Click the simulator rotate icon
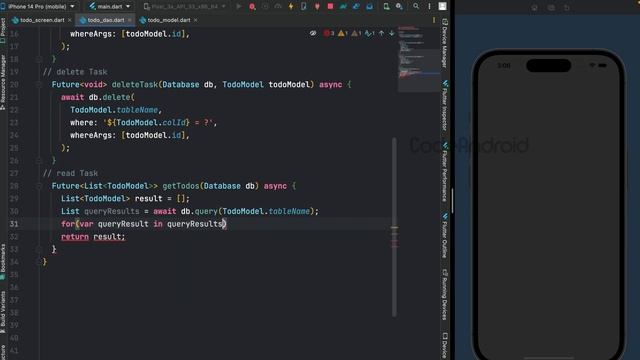640x360 pixels. click(x=567, y=7)
